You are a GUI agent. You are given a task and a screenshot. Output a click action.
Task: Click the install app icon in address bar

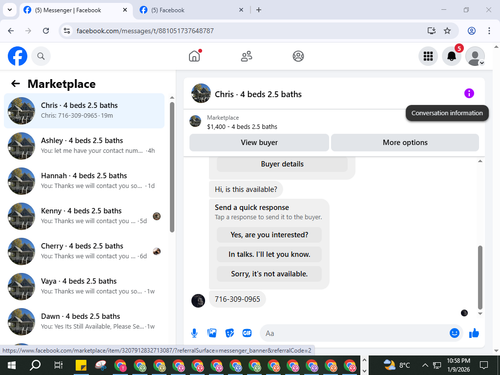[431, 31]
